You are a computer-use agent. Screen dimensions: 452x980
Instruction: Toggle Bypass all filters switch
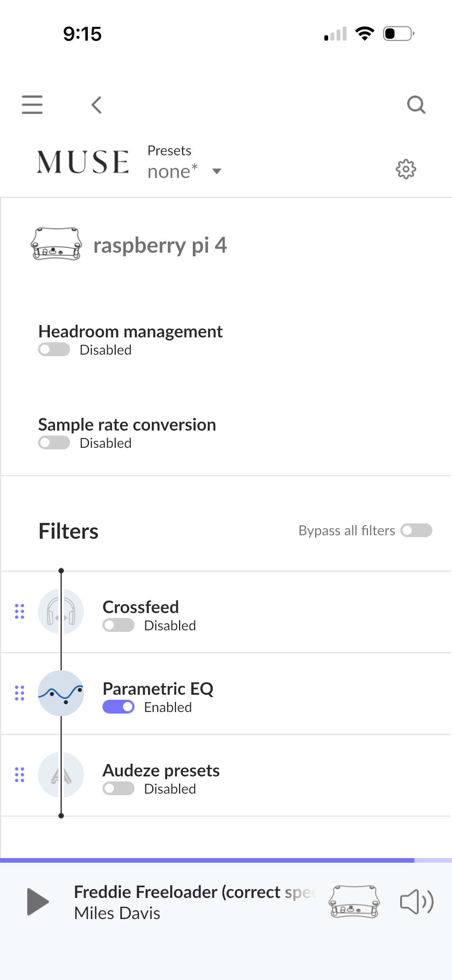point(416,531)
